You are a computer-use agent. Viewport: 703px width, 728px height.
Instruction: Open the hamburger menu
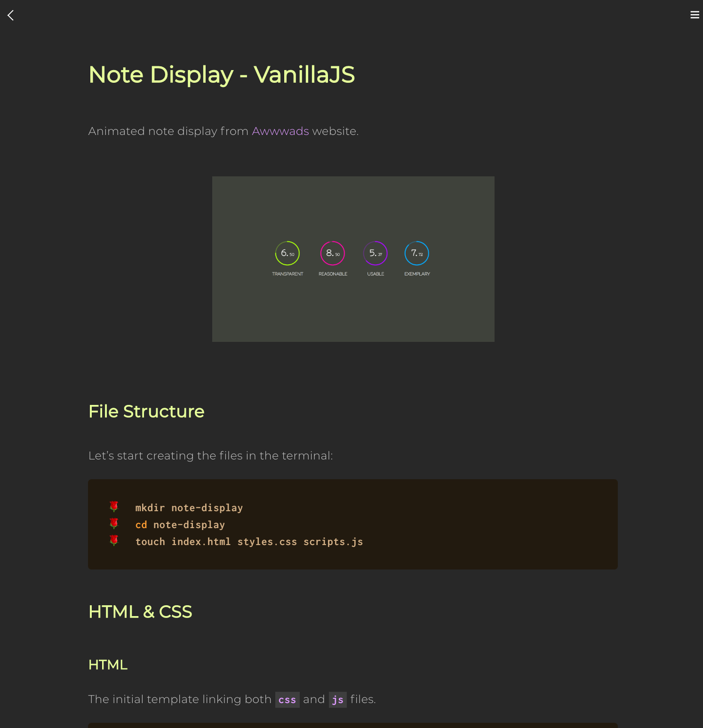[x=695, y=15]
